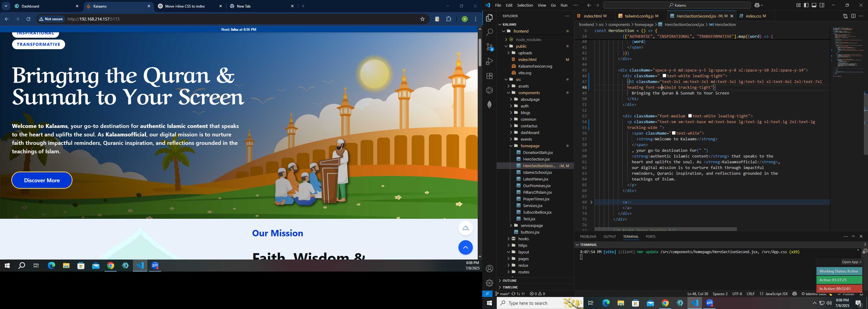Click the mosque dome floating icon on webpage
The width and height of the screenshot is (868, 309).
(465, 228)
